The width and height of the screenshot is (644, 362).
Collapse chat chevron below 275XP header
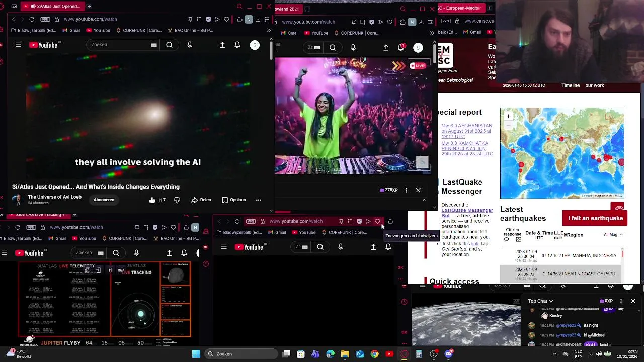(x=424, y=200)
